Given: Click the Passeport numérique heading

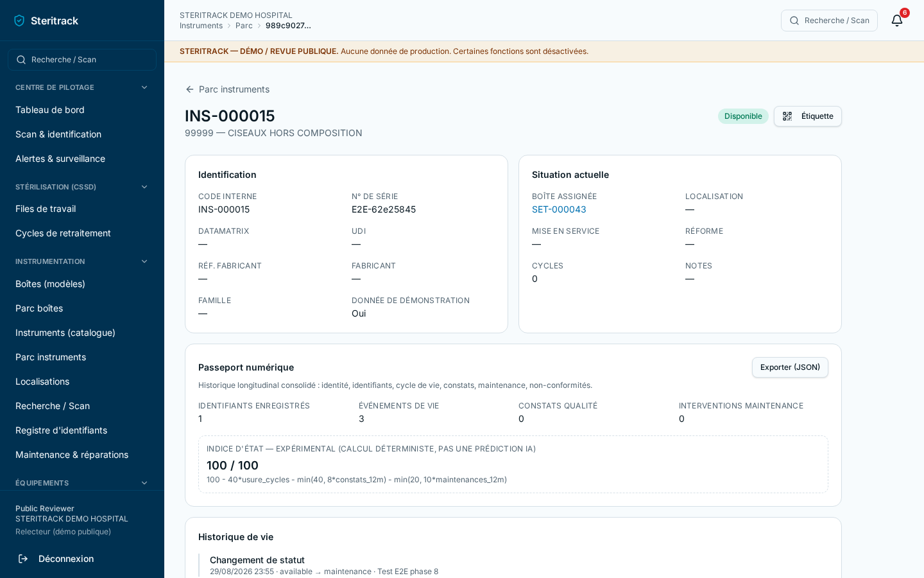Looking at the screenshot, I should tap(246, 367).
